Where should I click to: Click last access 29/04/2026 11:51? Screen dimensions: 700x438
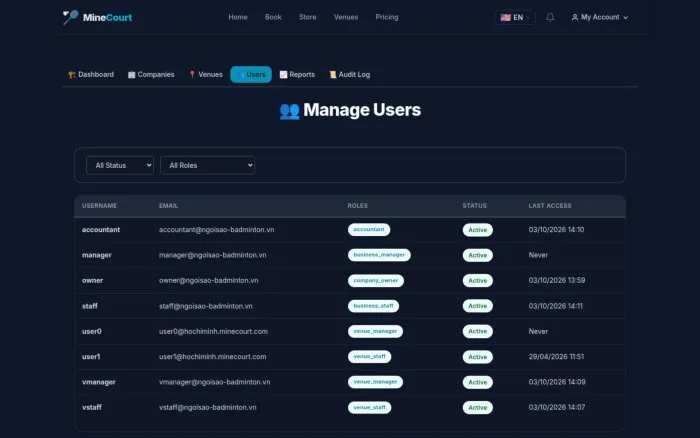tap(556, 357)
